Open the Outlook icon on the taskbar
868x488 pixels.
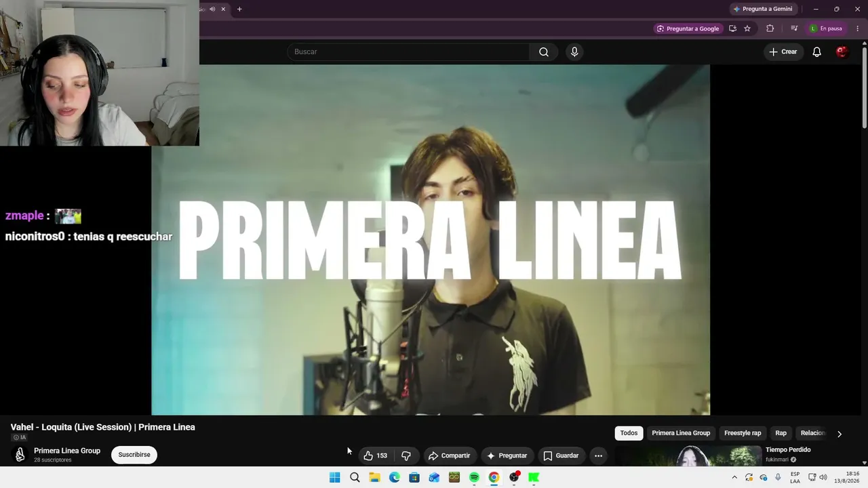[434, 477]
